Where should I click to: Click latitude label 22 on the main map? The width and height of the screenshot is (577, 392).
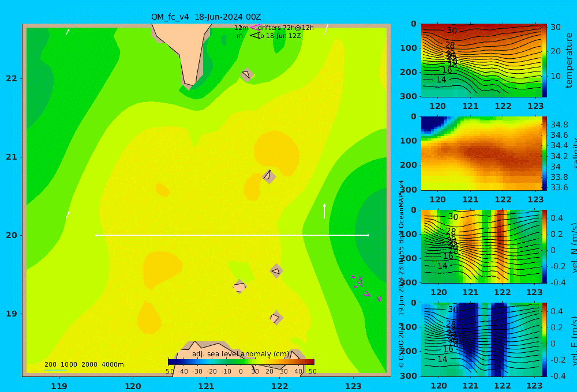(12, 78)
